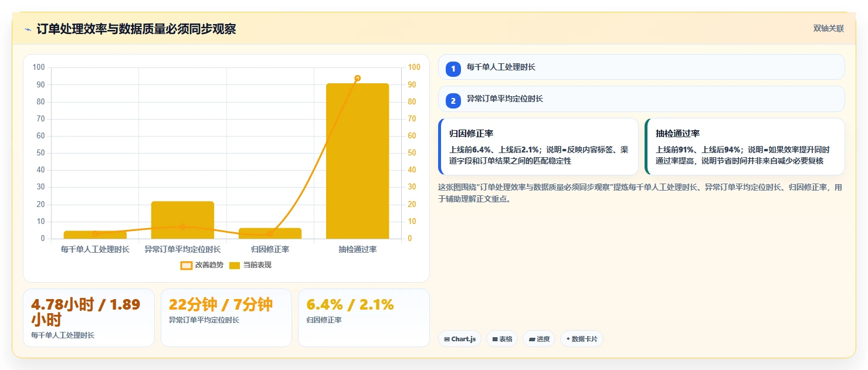Select the 归因修正率 info card
Viewport: 868px width, 370px height.
pos(538,147)
